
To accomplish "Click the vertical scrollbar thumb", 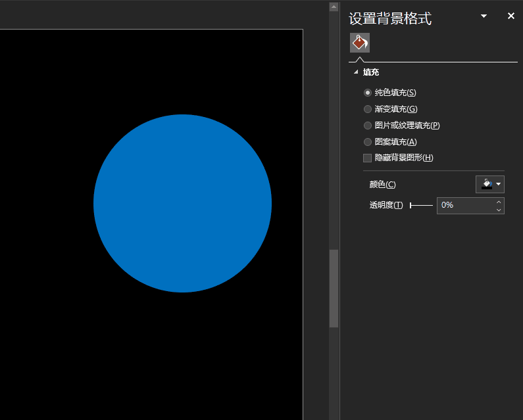I will tap(334, 289).
